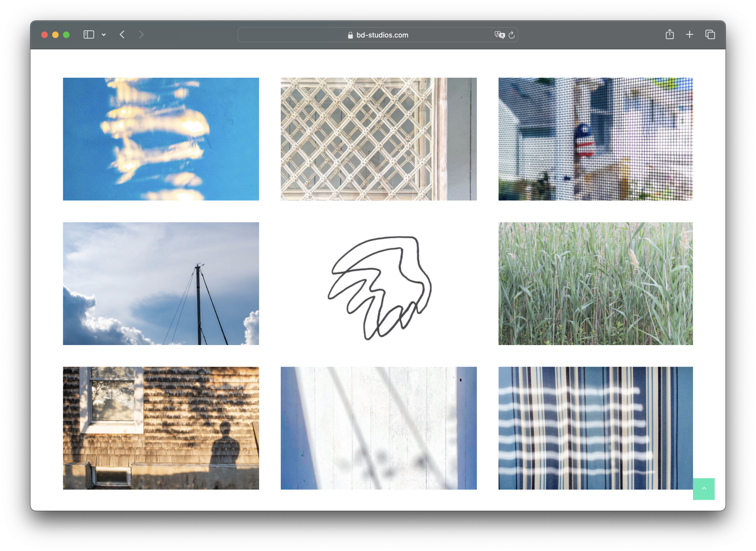Open a new tab with the plus icon

(x=689, y=34)
